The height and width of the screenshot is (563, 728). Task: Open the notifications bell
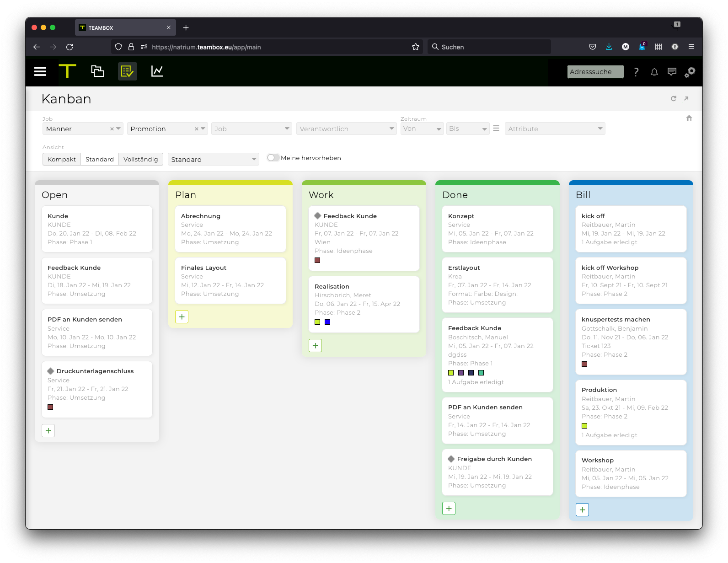[x=654, y=72]
